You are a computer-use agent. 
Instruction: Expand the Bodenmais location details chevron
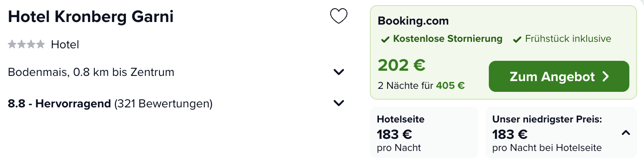[339, 72]
